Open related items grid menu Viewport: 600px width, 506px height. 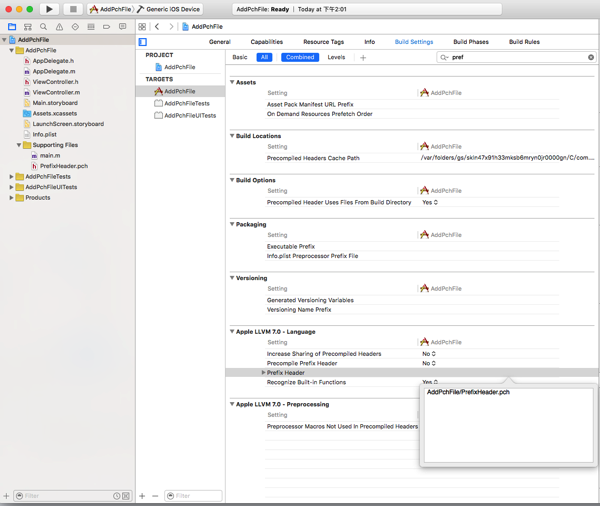(x=142, y=26)
